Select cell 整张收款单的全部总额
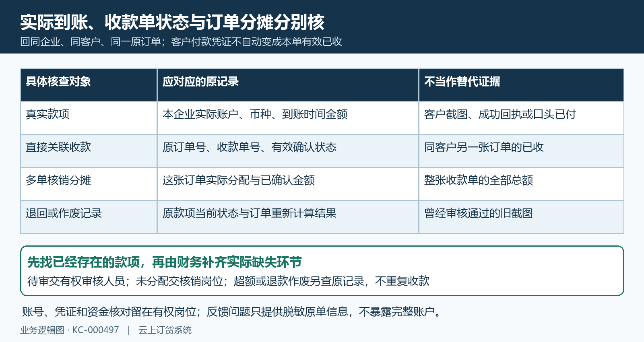 tap(521, 184)
